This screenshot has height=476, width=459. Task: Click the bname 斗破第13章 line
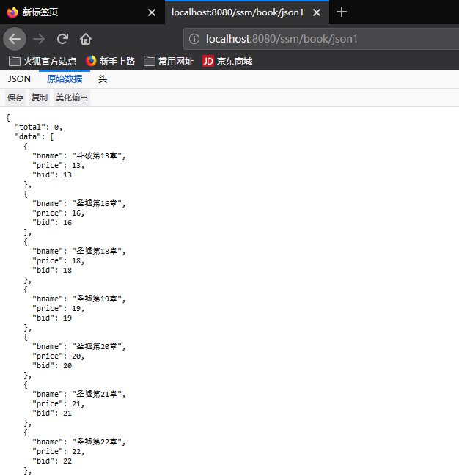(79, 155)
